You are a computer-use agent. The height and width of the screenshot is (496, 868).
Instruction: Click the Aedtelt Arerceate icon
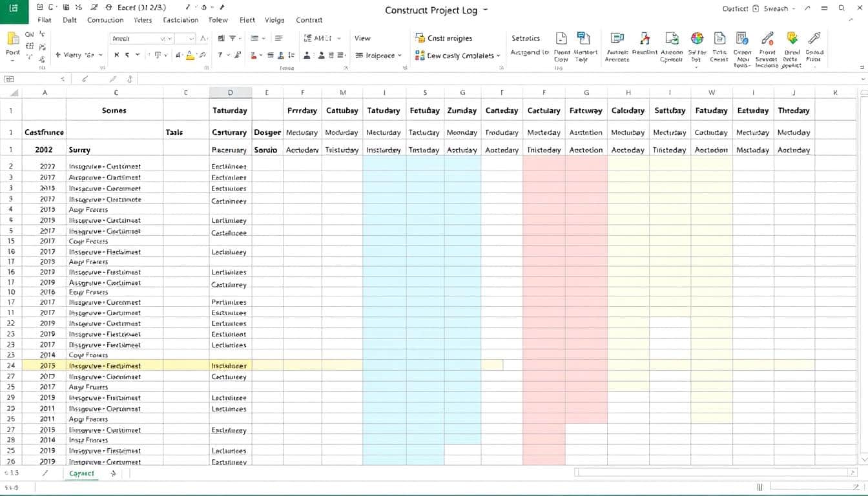pos(617,39)
